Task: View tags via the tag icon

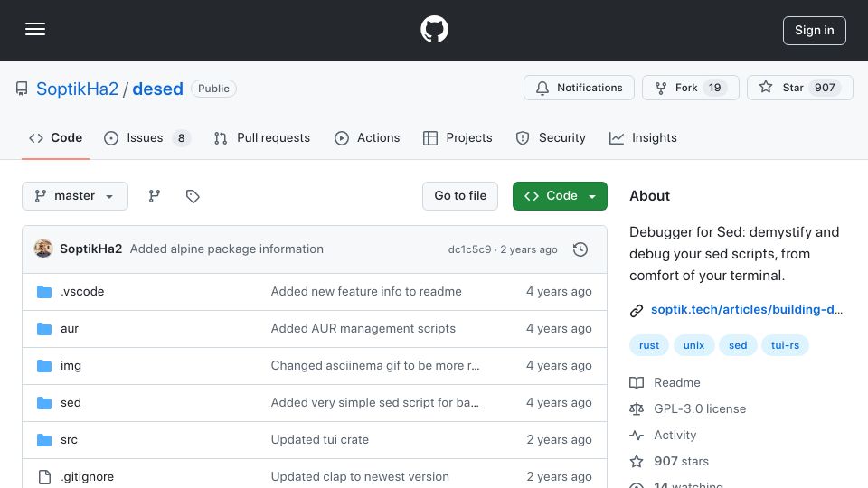Action: point(193,196)
